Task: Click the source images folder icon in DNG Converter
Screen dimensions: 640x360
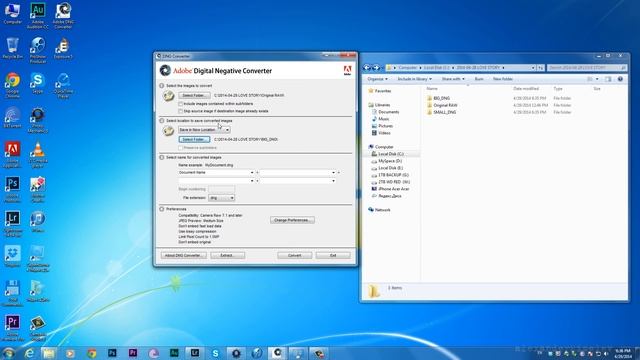Action: (169, 96)
